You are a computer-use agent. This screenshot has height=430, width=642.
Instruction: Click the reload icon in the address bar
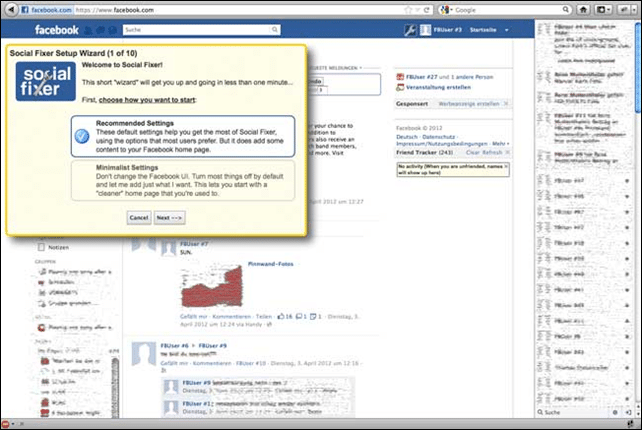[x=426, y=10]
